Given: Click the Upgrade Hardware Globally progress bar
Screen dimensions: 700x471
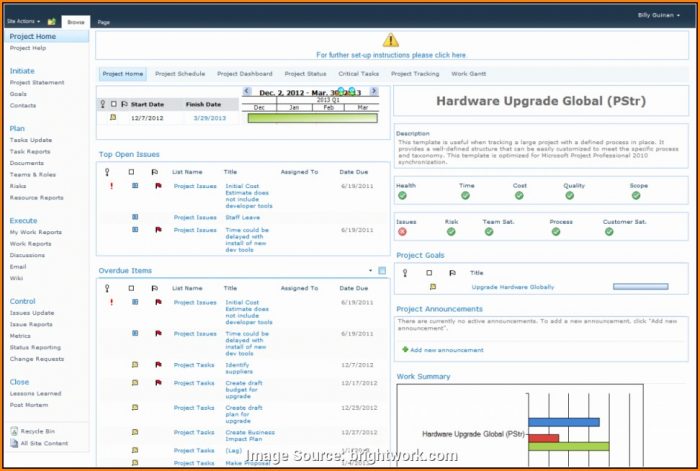Looking at the screenshot, I should [x=639, y=287].
